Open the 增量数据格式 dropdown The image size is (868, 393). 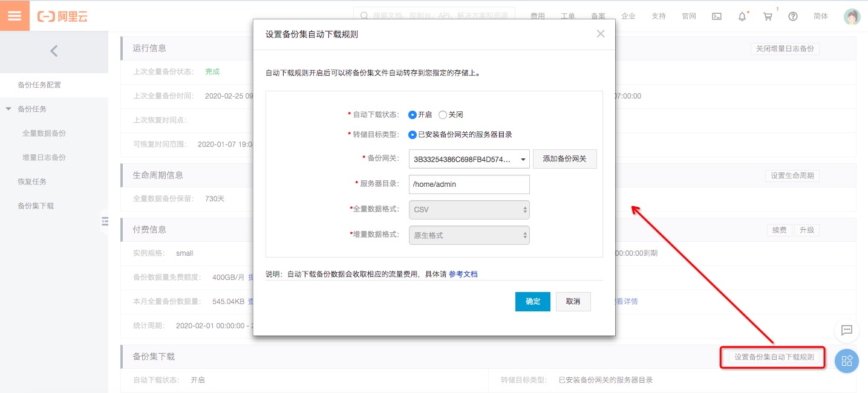pyautogui.click(x=469, y=235)
